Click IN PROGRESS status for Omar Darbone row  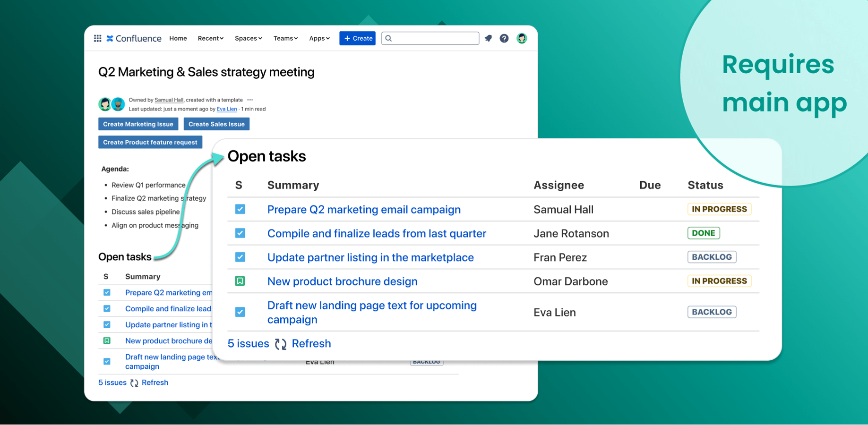pyautogui.click(x=719, y=281)
